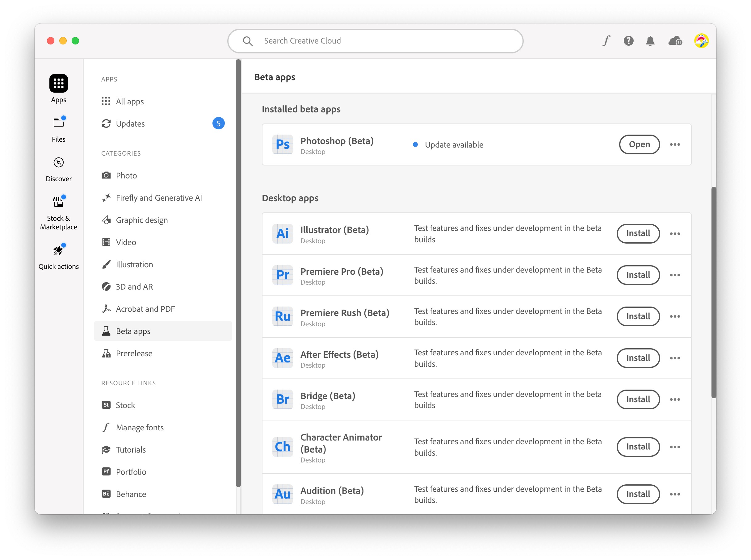Select Acrobat and PDF category

click(163, 309)
